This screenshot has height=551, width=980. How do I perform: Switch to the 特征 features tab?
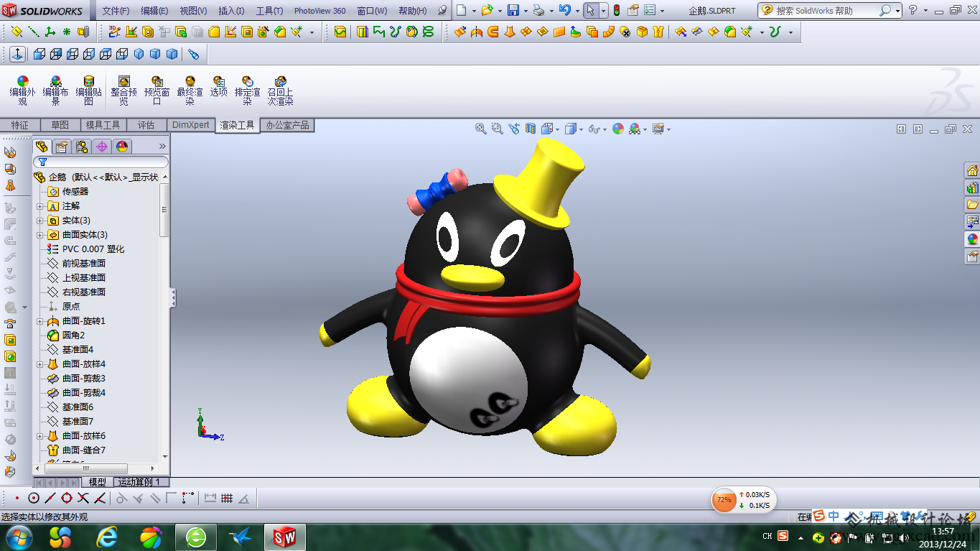(20, 125)
